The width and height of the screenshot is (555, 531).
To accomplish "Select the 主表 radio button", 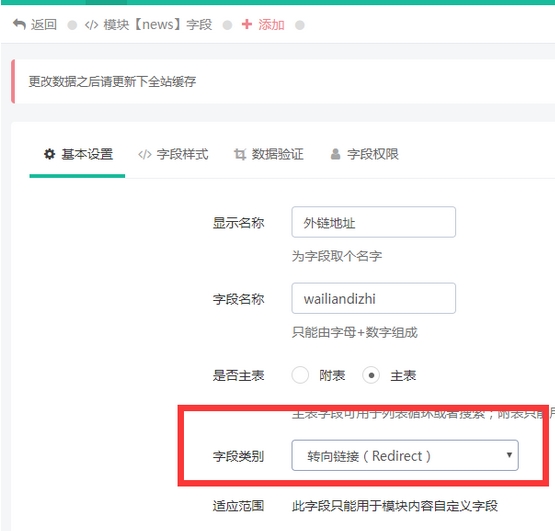I will tap(371, 375).
